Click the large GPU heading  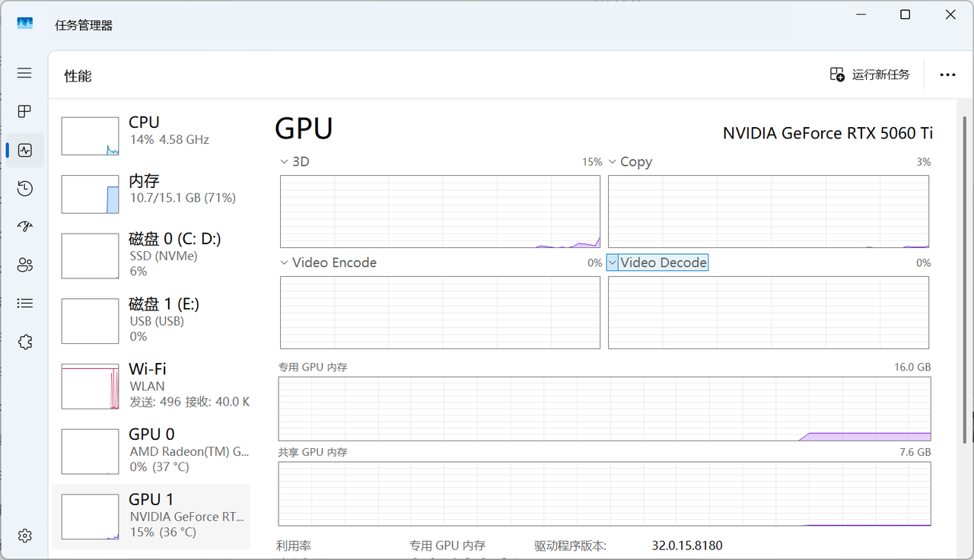(304, 129)
